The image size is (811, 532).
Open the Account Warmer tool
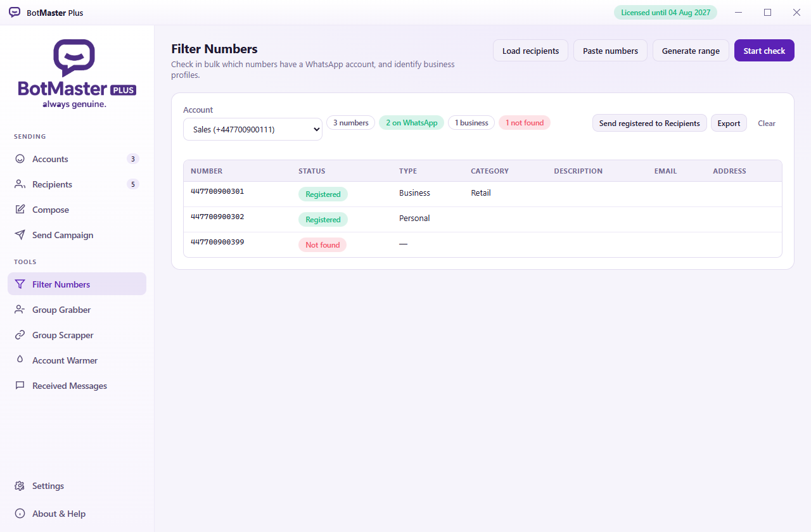(77, 360)
